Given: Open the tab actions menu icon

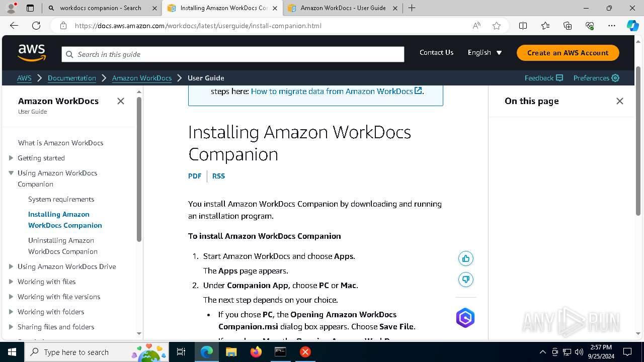Looking at the screenshot, I should (30, 8).
